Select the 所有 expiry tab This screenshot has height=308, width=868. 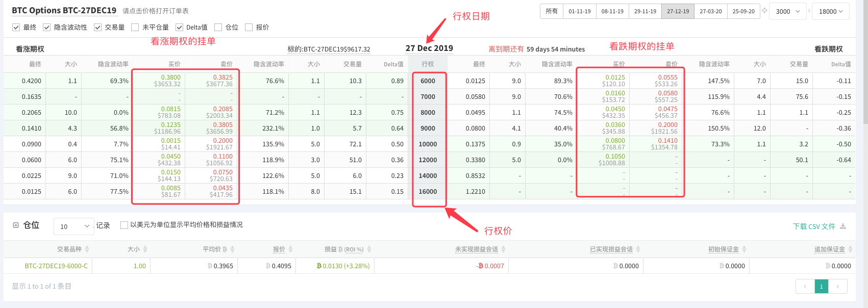coord(552,11)
